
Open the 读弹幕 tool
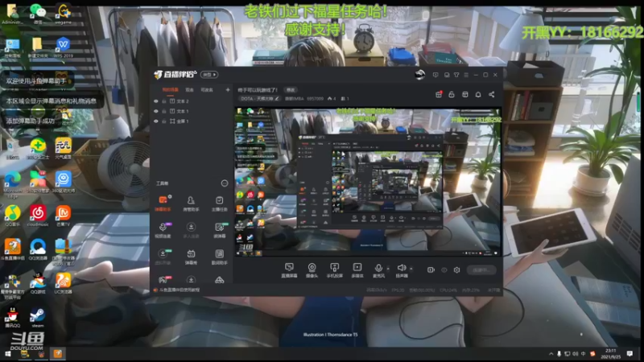(x=219, y=230)
